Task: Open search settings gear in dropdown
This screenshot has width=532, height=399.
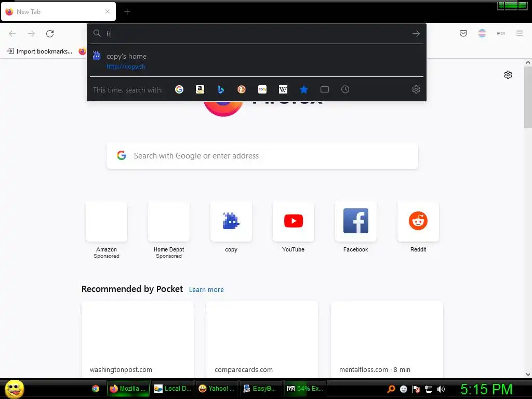Action: [416, 89]
